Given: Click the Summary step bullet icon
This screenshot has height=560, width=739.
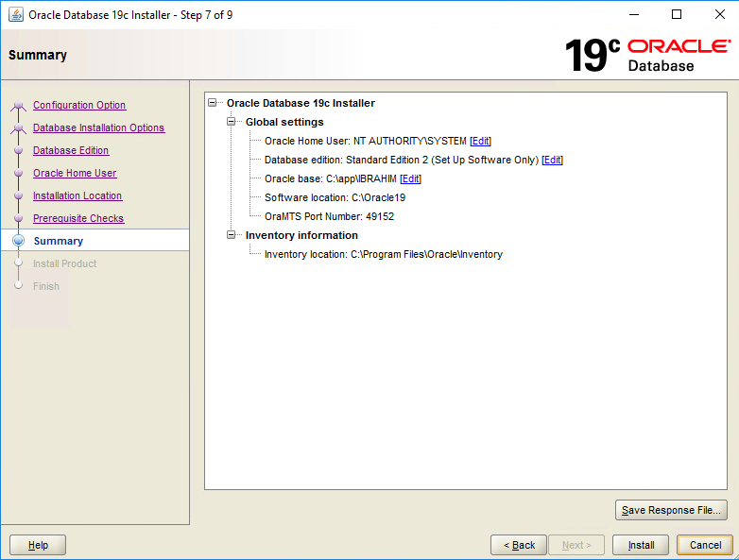Looking at the screenshot, I should pyautogui.click(x=18, y=240).
